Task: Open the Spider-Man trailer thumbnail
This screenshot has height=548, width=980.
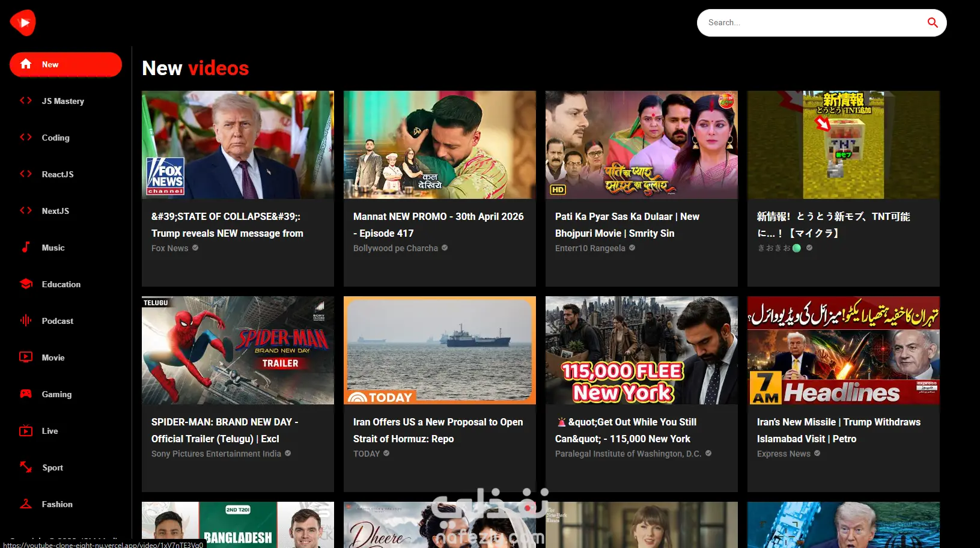Action: click(x=238, y=350)
